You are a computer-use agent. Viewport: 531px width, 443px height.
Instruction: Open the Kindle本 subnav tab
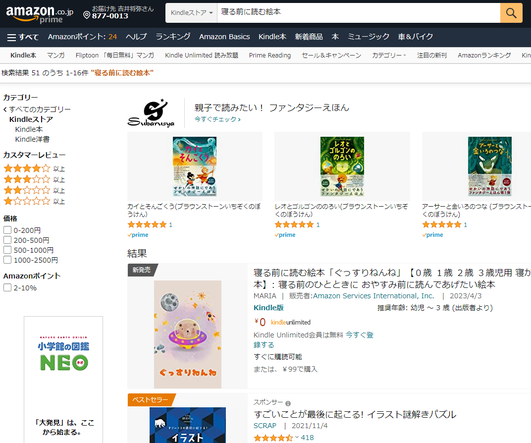click(23, 55)
